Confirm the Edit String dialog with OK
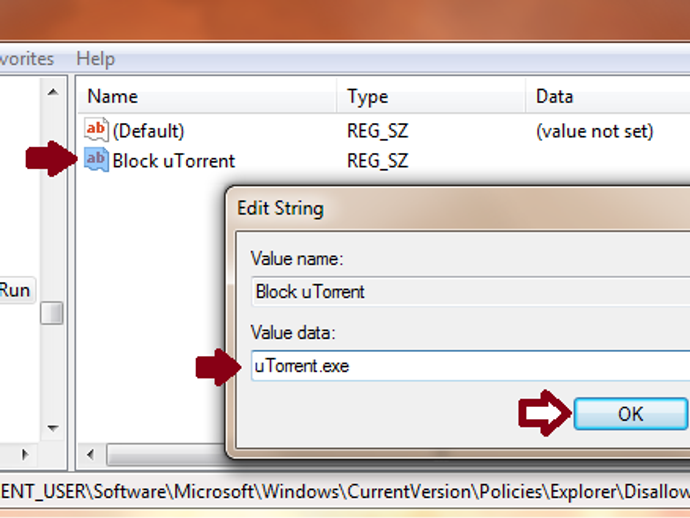The width and height of the screenshot is (690, 518). point(630,414)
